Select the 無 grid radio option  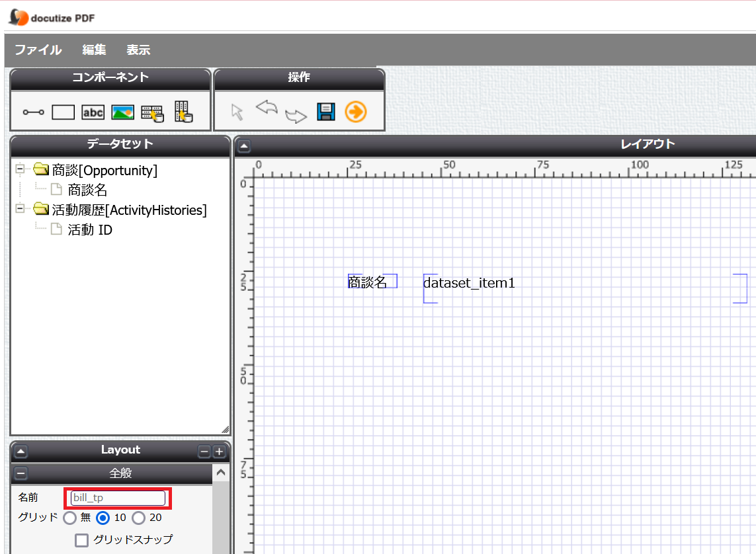coord(69,518)
